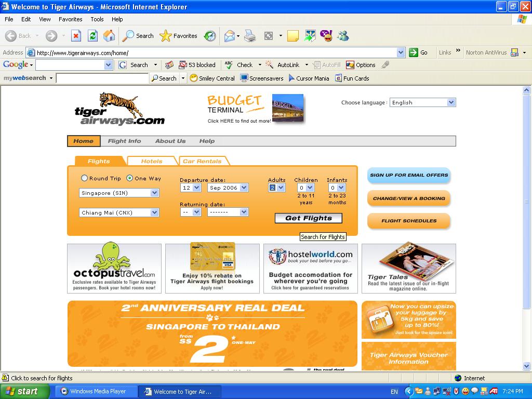Click the Windows Start button

(x=25, y=391)
